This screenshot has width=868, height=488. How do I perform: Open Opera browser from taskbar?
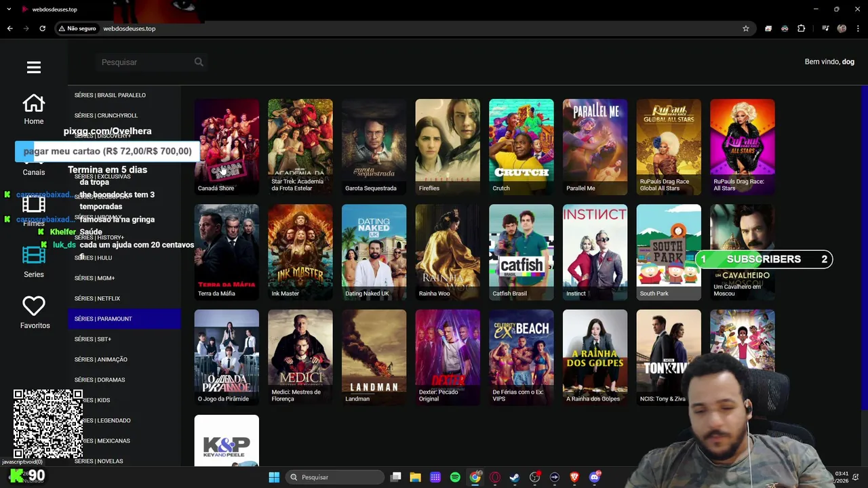495,477
